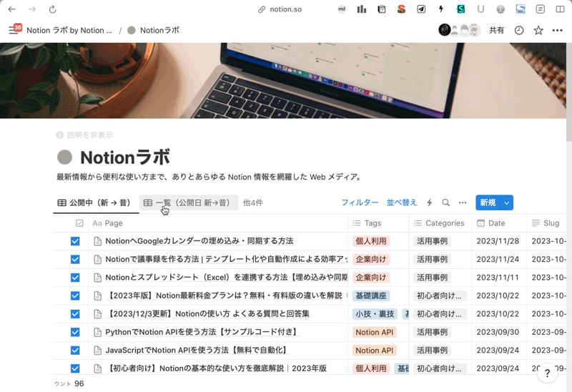This screenshot has width=572, height=392.
Task: Click 個人利用 tag in Googleカレンダー row
Action: pyautogui.click(x=371, y=241)
